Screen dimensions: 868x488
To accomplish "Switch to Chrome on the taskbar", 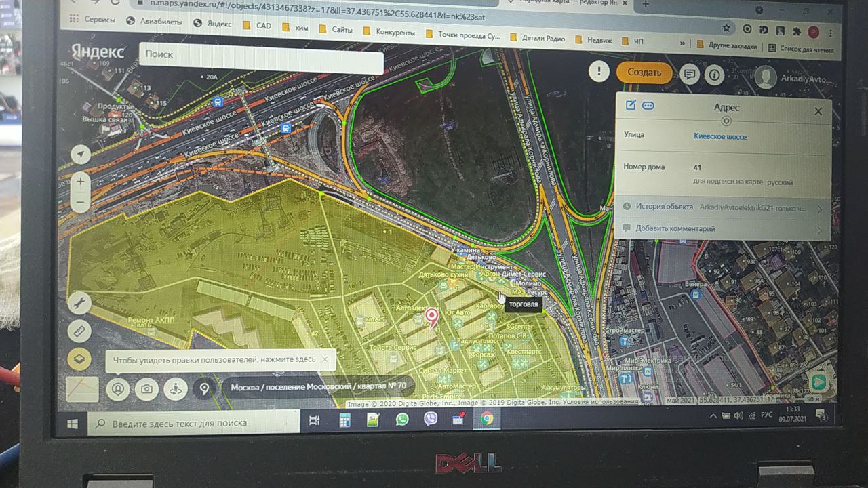I will click(486, 418).
